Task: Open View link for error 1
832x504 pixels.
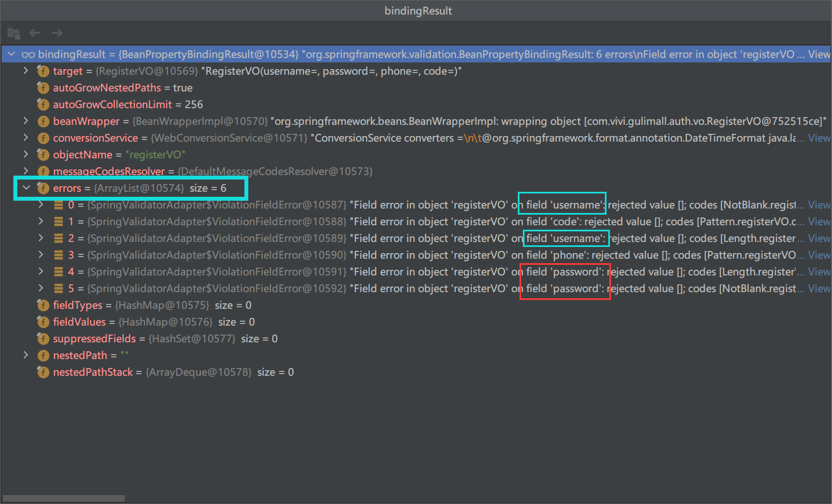Action: click(x=819, y=221)
